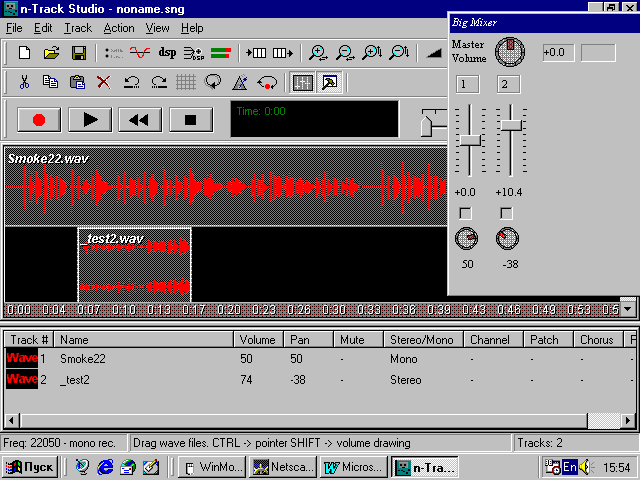Switch to the Netsca... taskbar window

(x=283, y=467)
